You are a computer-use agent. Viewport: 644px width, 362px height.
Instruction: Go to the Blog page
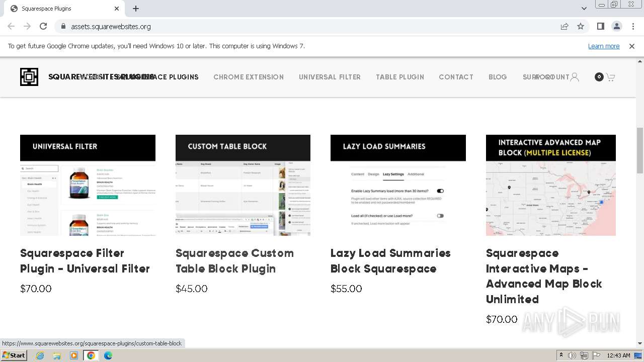point(498,77)
